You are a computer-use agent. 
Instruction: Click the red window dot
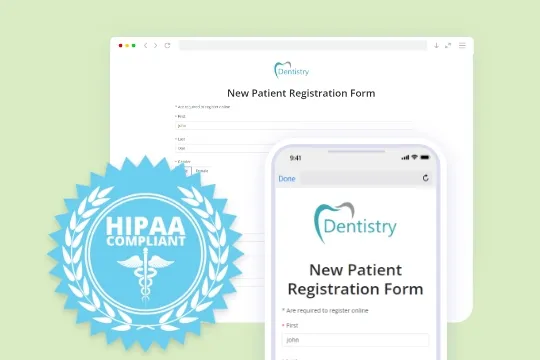coord(120,45)
